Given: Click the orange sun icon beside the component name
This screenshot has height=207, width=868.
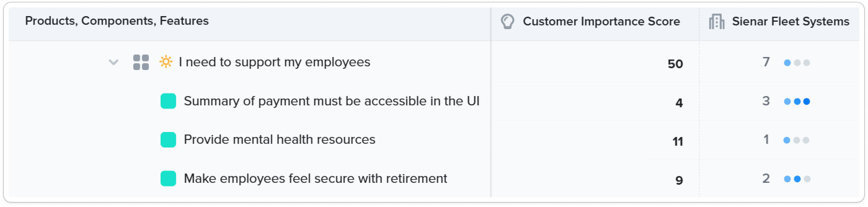Looking at the screenshot, I should coord(166,62).
